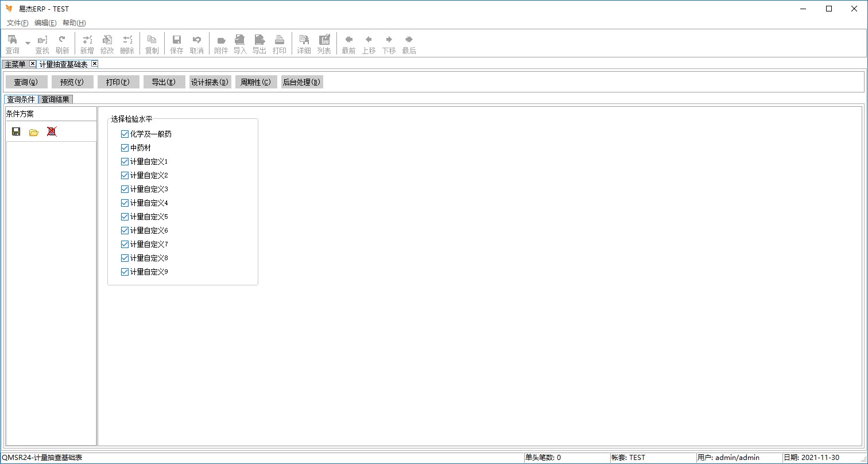Viewport: 868px width, 464px height.
Task: Uncheck the 计量自定义5 checkbox
Action: coord(125,216)
